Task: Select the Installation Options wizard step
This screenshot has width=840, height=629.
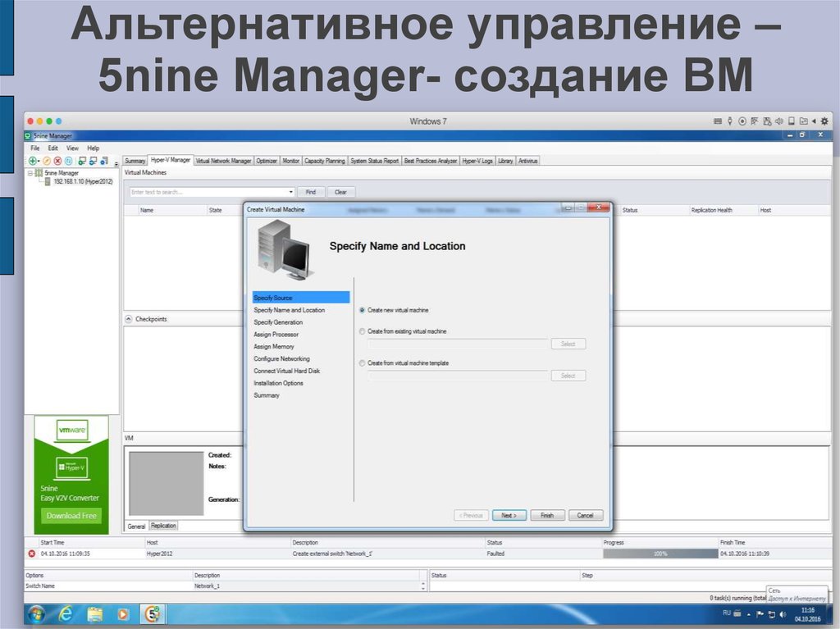Action: click(279, 383)
